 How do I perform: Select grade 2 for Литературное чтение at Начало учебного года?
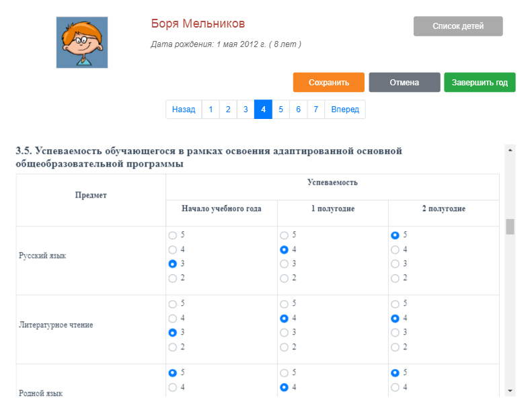(x=173, y=347)
